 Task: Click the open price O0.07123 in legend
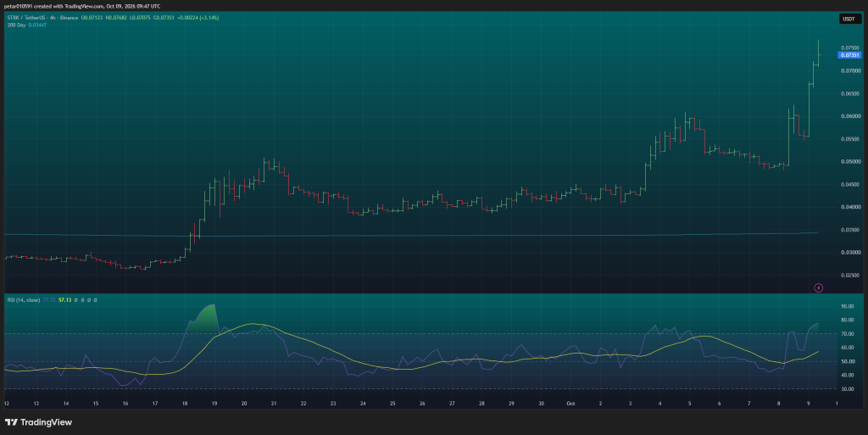coord(92,18)
